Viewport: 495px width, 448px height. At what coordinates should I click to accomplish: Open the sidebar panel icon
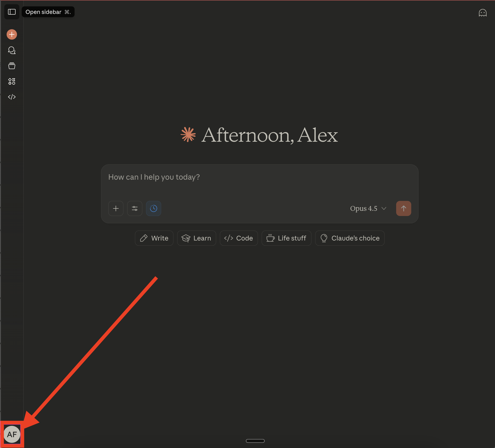tap(12, 12)
